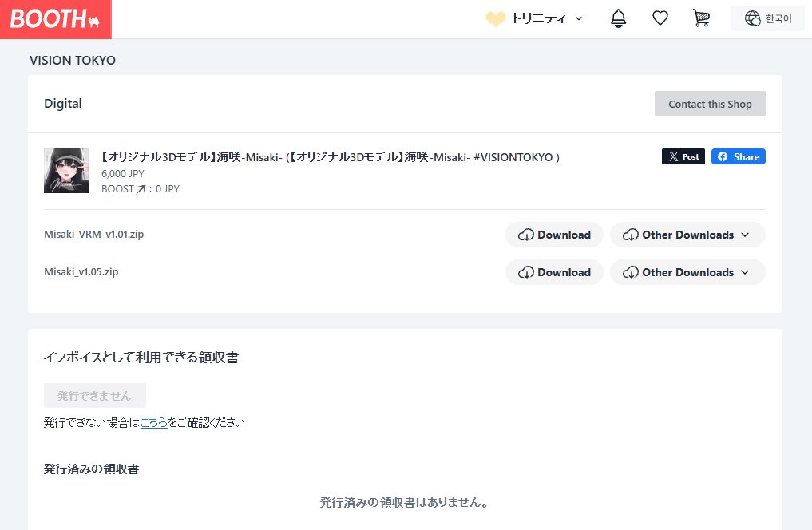Select the Misaki_v1.05.zip file name

coord(81,271)
